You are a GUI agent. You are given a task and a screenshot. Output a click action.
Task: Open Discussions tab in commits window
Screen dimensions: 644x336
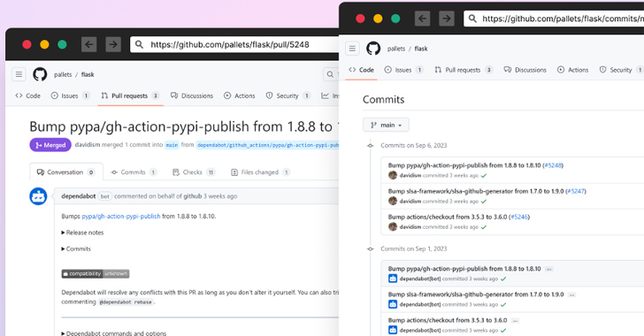[x=525, y=70]
